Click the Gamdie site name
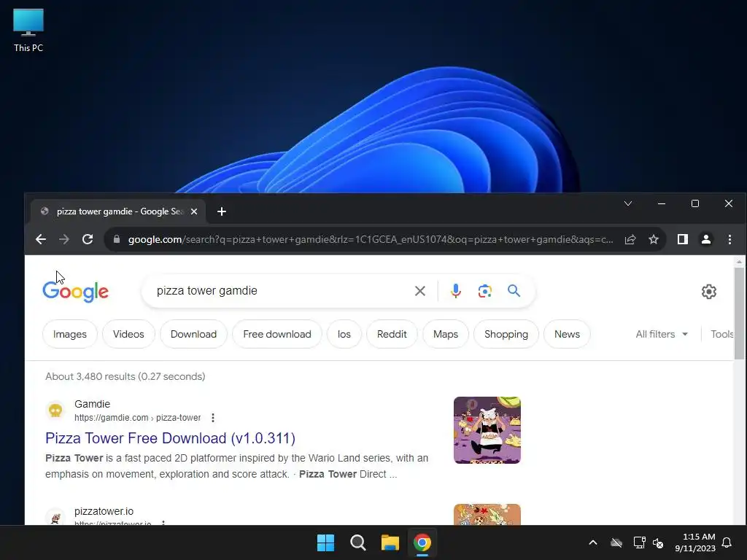This screenshot has height=560, width=747. [92, 404]
